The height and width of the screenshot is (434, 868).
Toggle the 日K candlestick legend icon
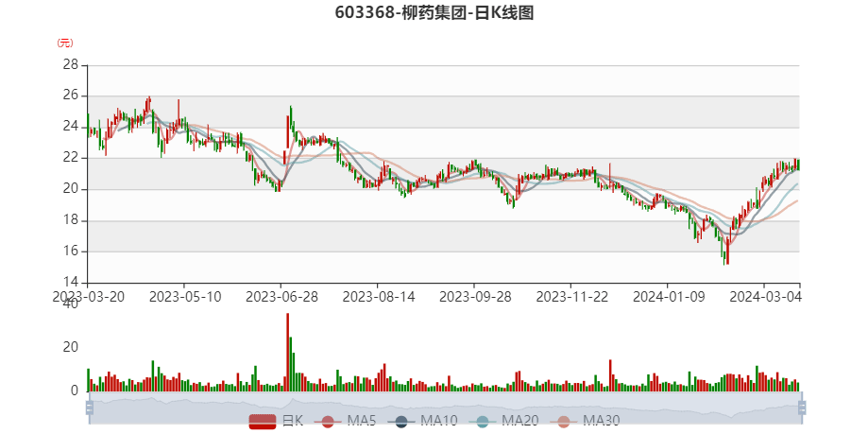point(262,421)
